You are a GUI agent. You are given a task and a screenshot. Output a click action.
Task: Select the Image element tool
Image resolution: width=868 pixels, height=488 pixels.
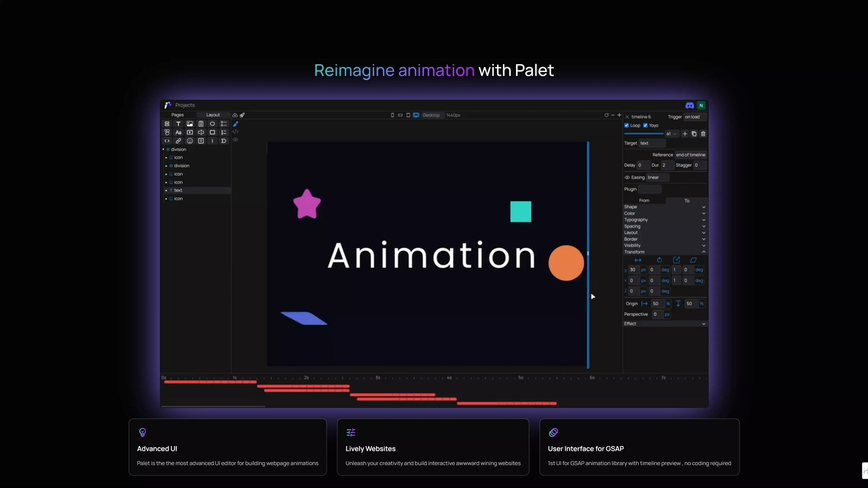(x=190, y=124)
